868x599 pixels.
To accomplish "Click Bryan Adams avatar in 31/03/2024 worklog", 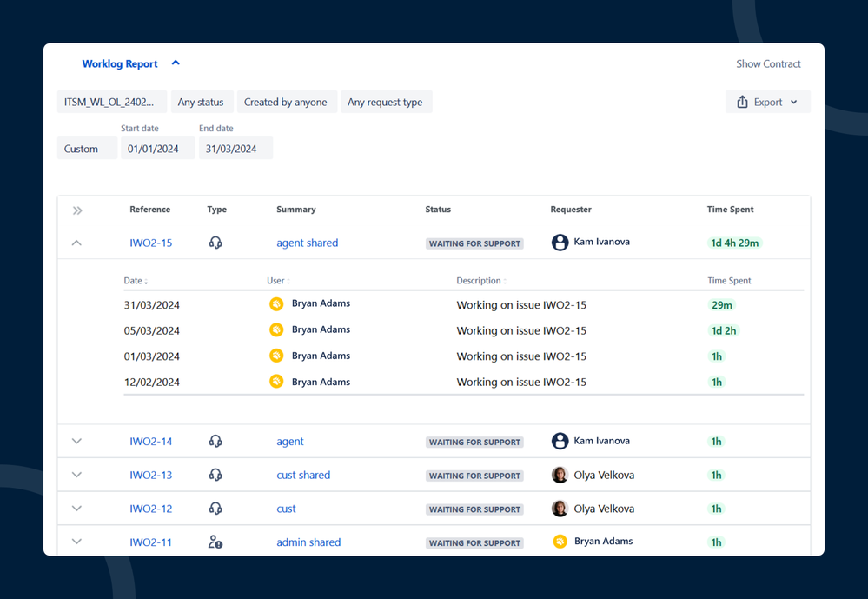I will click(x=276, y=304).
